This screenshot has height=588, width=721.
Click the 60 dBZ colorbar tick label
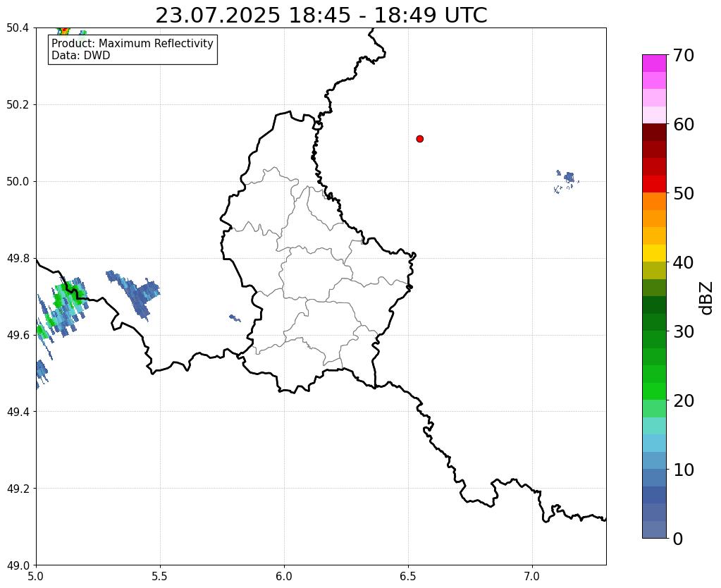(684, 124)
